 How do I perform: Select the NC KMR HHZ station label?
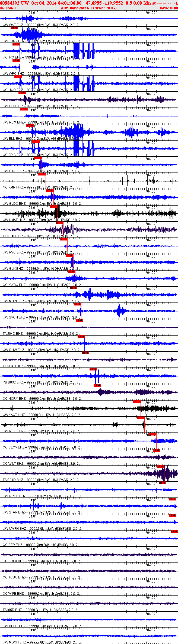(40, 187)
